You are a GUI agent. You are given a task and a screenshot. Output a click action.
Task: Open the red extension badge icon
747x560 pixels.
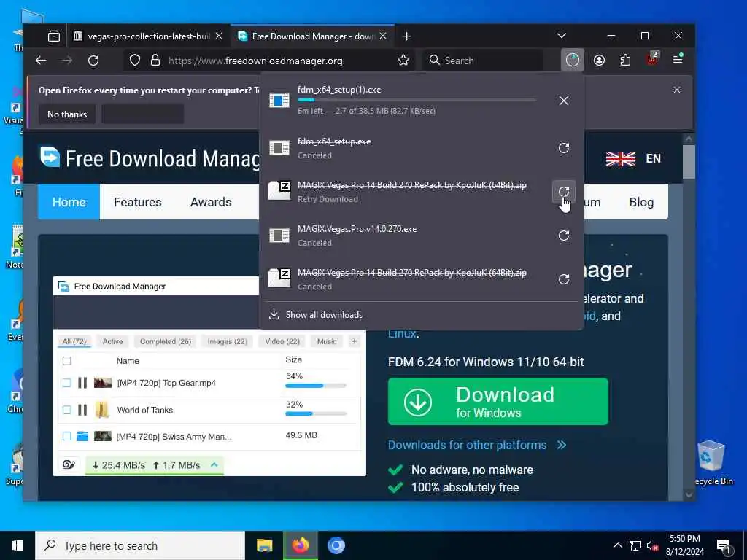pyautogui.click(x=651, y=59)
